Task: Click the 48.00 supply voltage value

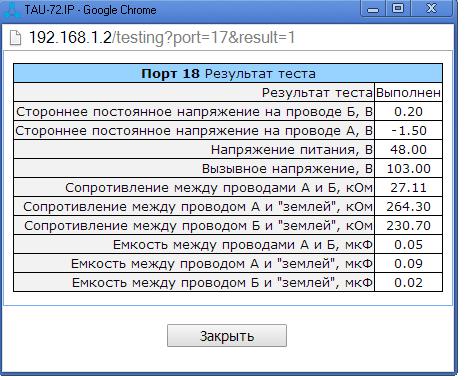Action: 408,149
